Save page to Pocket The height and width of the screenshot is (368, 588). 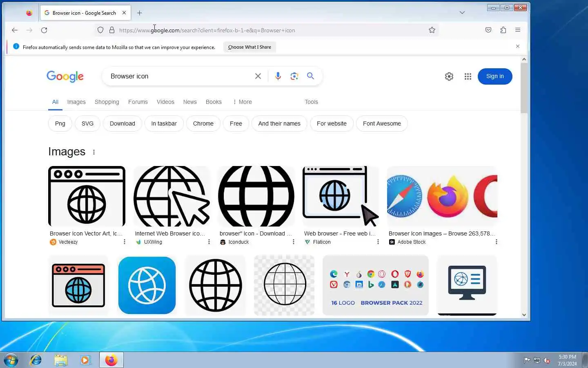488,30
